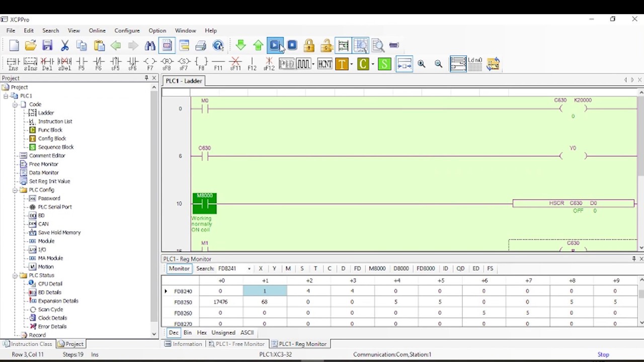
Task: Click the New file icon
Action: tap(14, 46)
